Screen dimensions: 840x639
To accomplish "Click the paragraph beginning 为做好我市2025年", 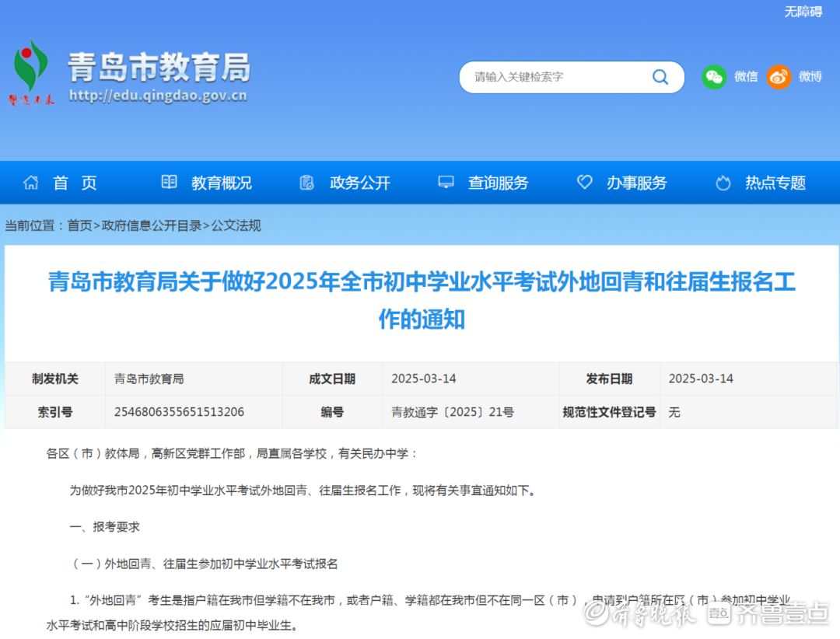I will (x=303, y=490).
